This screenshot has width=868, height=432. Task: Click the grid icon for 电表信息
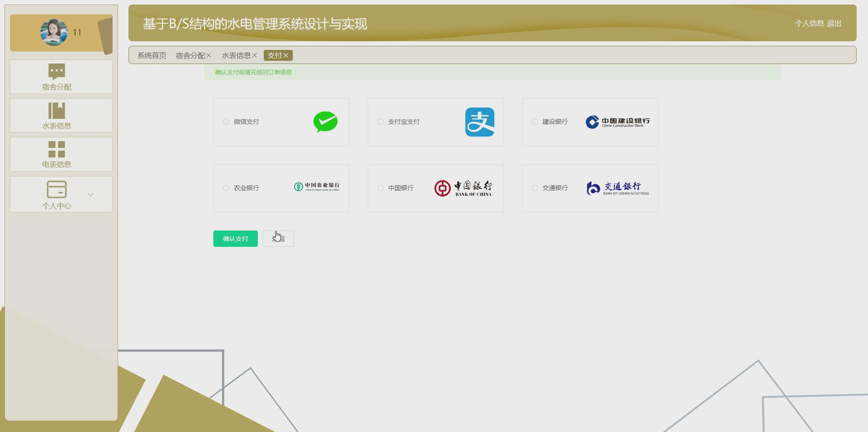pos(57,149)
